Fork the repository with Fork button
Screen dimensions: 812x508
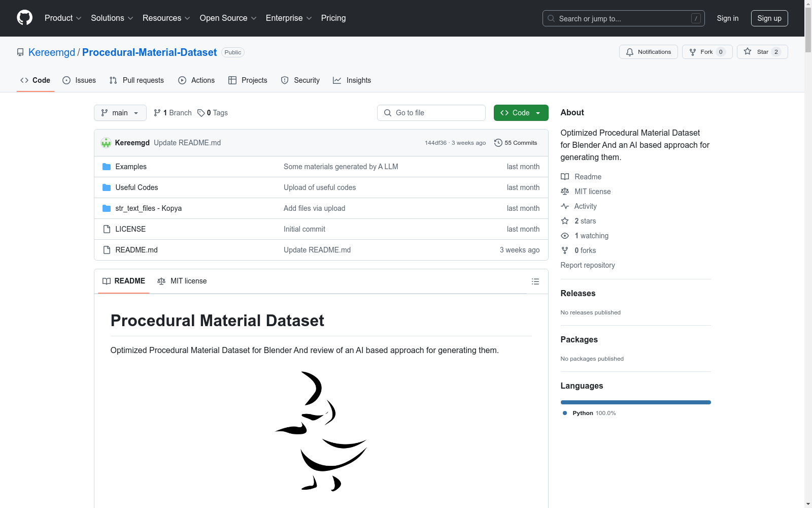(707, 52)
